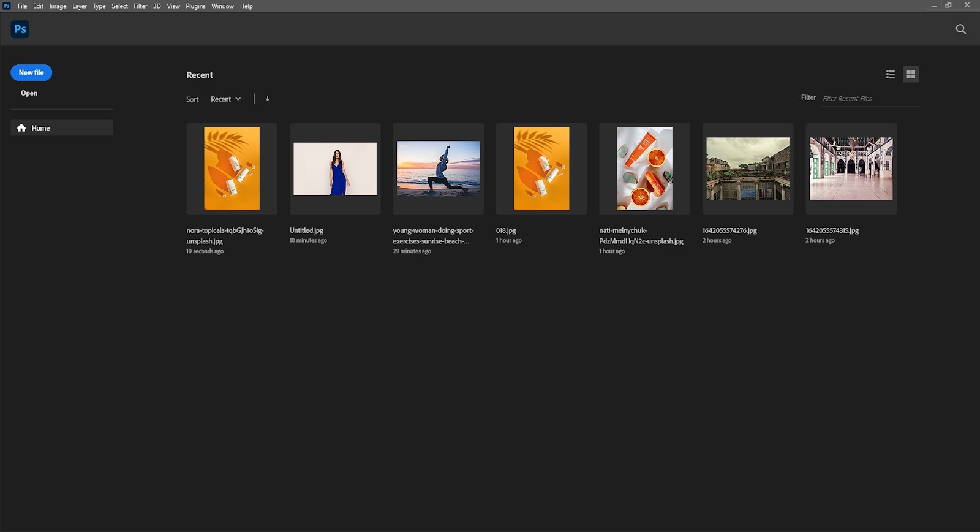Minimize the Photoshop window
980x532 pixels.
pos(933,6)
